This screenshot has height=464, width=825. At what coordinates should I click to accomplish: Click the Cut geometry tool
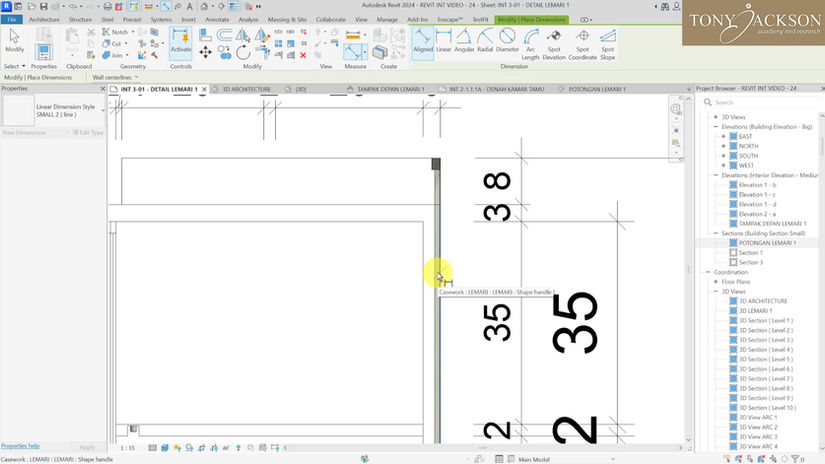coord(112,43)
